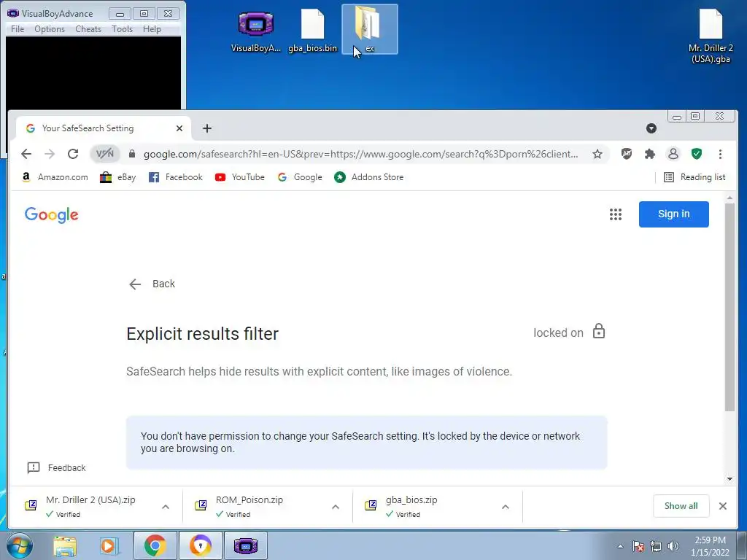Show hidden system tray icons
This screenshot has height=560, width=747.
click(620, 546)
